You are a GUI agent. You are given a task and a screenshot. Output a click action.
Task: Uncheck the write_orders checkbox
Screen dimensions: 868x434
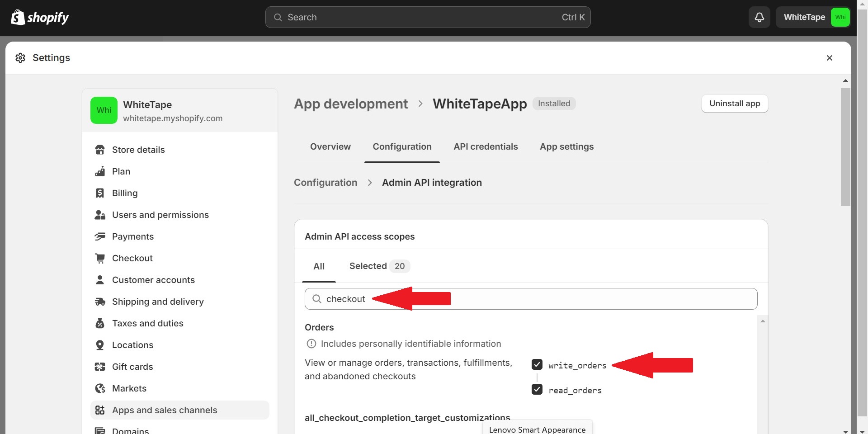click(537, 364)
